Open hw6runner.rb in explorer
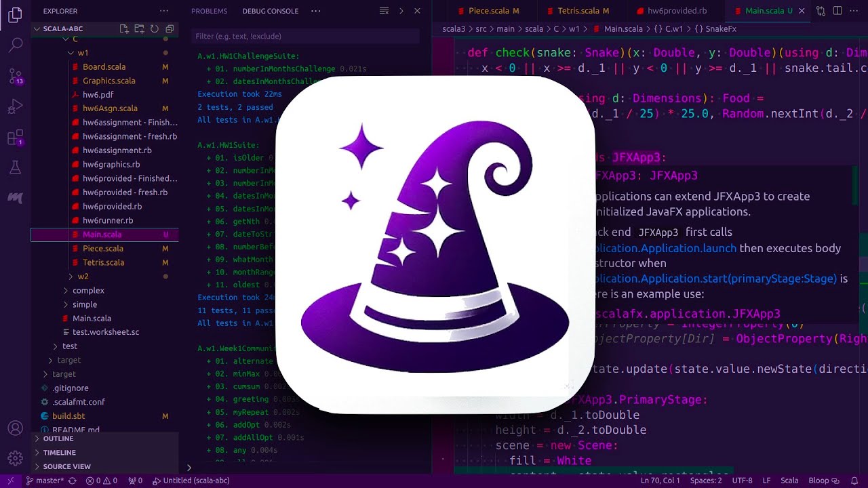Screen dimensions: 868x488 pos(104,220)
